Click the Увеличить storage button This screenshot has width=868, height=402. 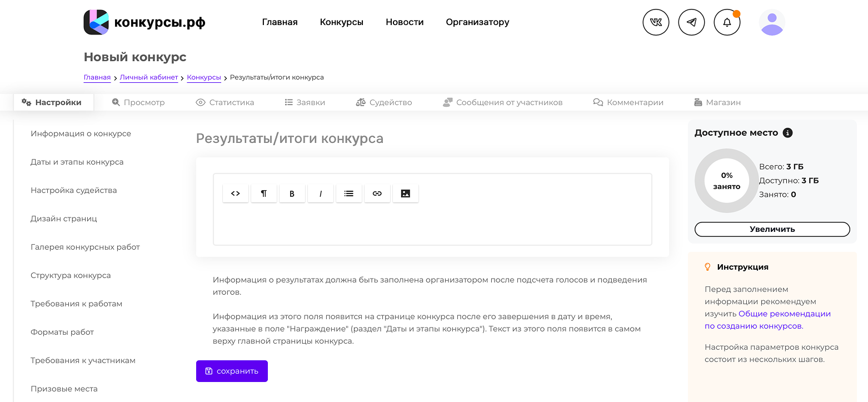click(772, 229)
